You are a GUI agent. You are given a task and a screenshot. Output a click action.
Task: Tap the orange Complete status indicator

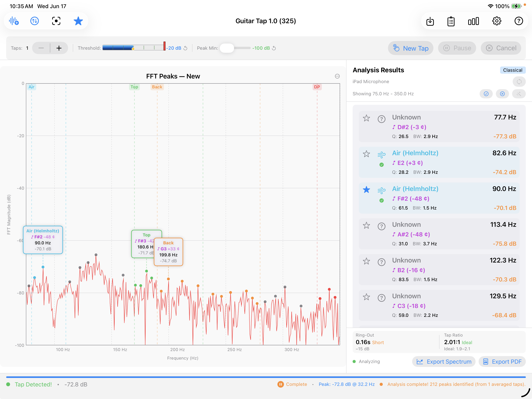pos(292,384)
